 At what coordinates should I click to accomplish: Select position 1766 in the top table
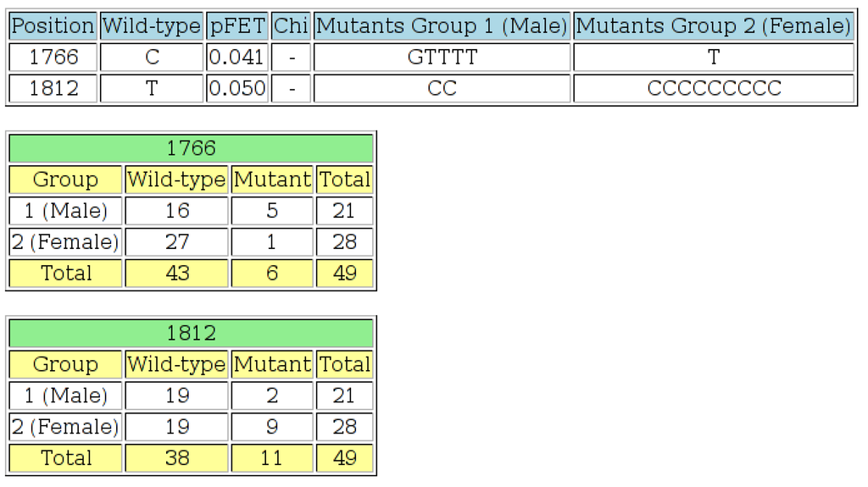click(53, 58)
